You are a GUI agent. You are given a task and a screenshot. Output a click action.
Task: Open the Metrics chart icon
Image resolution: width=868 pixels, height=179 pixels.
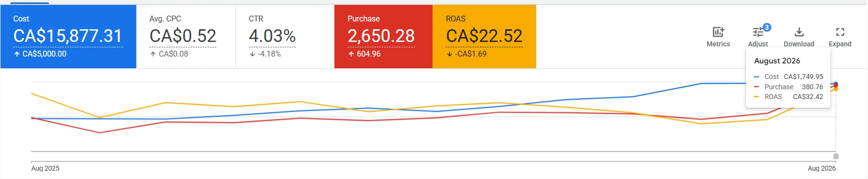click(718, 32)
